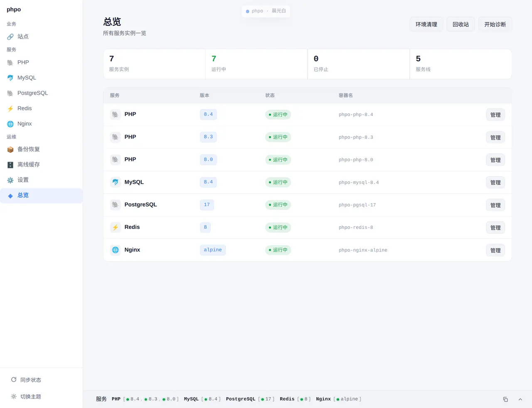Click the 开始诊断 button
The width and height of the screenshot is (532, 408).
click(495, 24)
